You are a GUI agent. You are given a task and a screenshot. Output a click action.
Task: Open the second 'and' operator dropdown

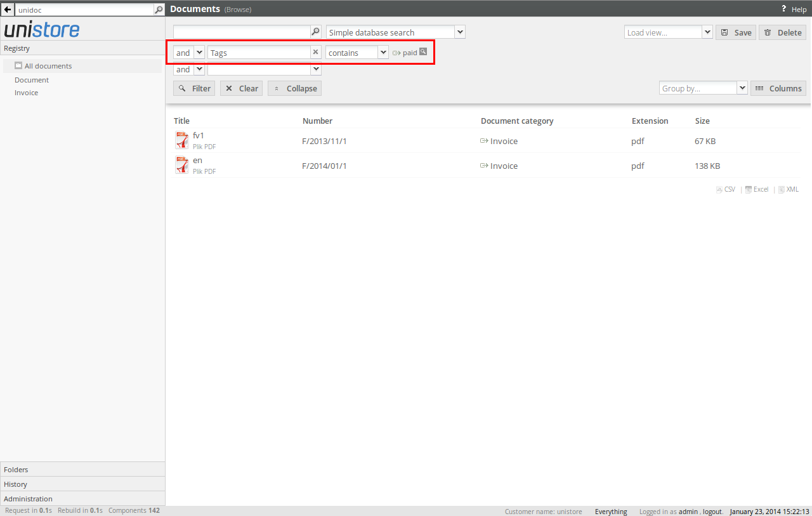click(x=199, y=69)
